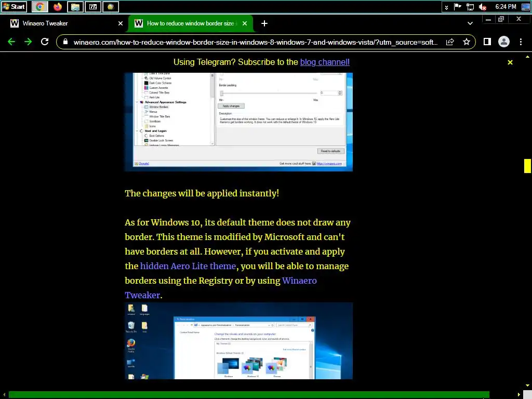The width and height of the screenshot is (532, 399).
Task: Open the Start menu
Action: tap(14, 6)
